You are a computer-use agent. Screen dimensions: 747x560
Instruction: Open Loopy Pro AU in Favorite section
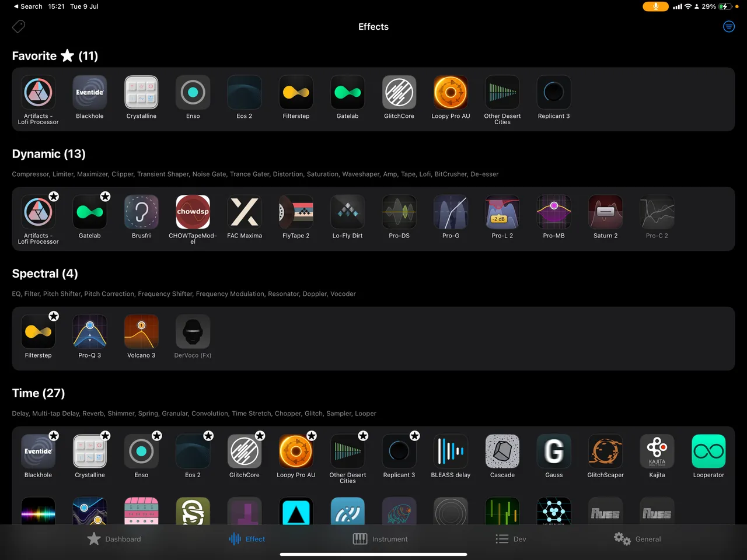[451, 92]
